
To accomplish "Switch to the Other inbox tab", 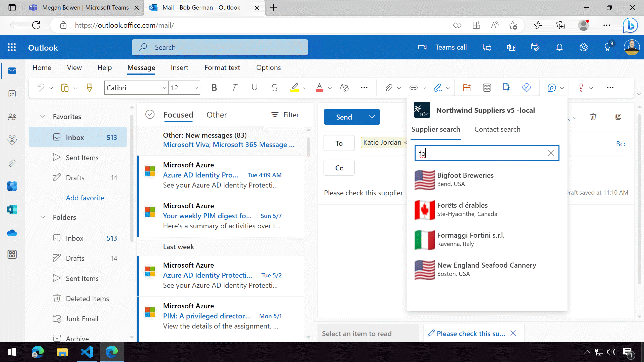I will (217, 115).
